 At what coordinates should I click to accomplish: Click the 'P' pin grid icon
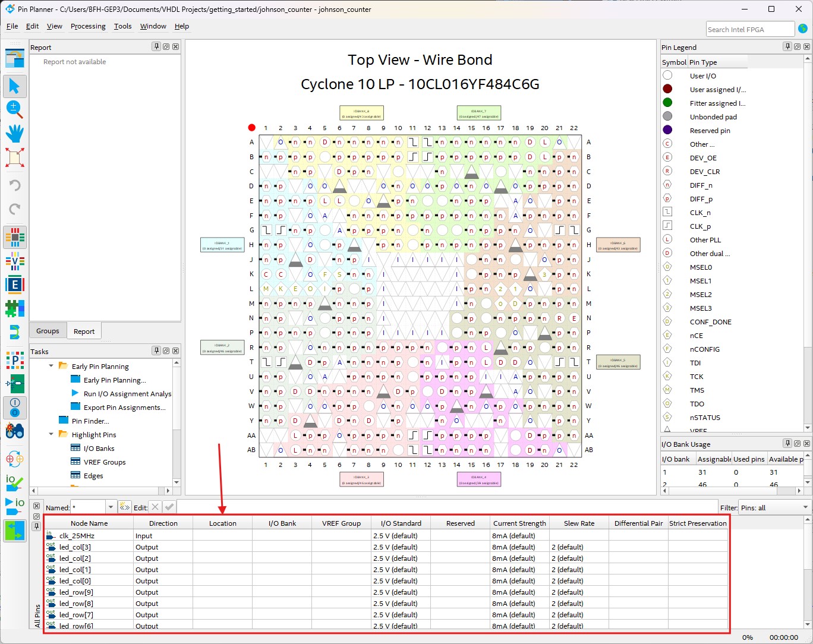click(15, 361)
